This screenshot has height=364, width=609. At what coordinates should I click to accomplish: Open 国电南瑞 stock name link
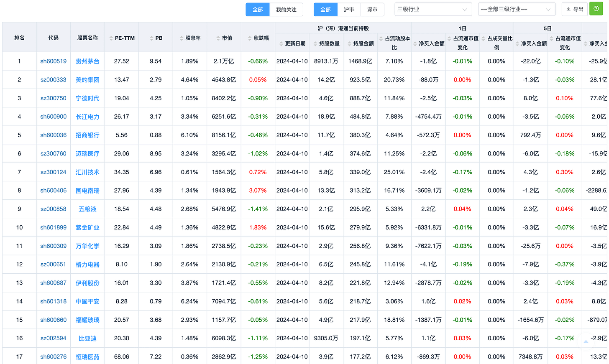tap(87, 191)
